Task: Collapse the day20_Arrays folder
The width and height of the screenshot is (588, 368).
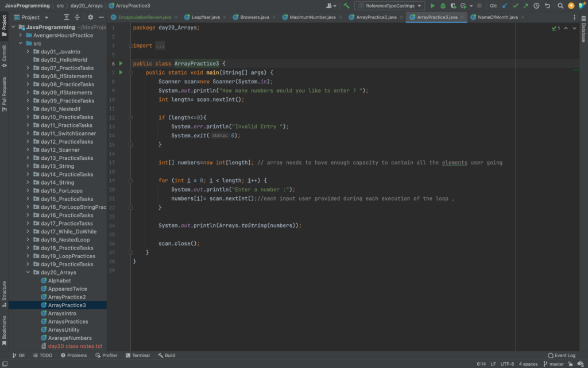Action: point(28,273)
